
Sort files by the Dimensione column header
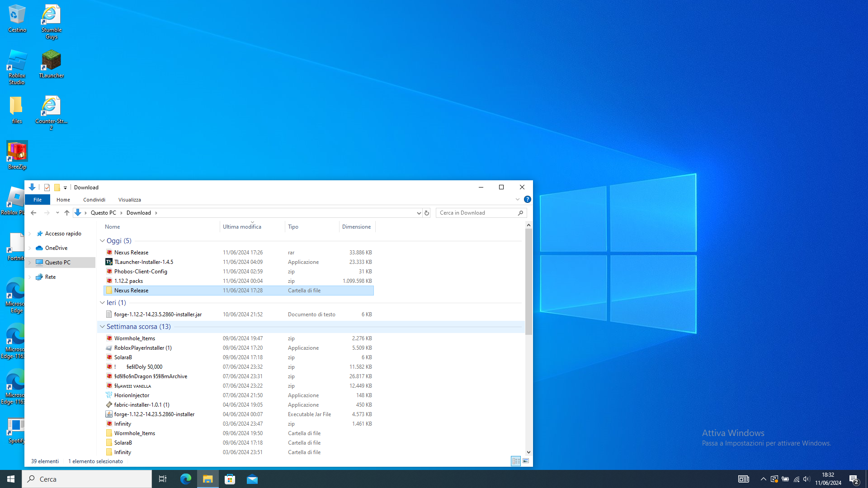(x=356, y=227)
